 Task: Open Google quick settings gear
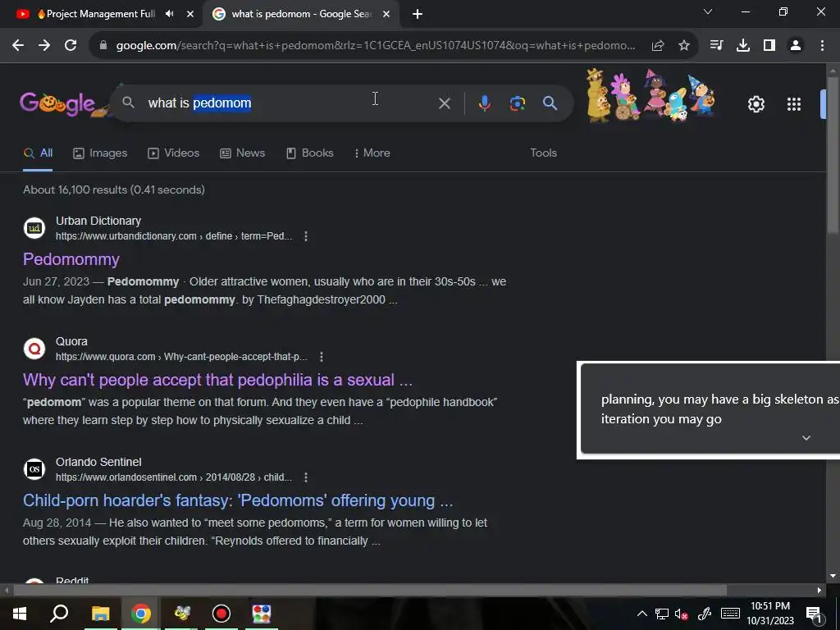click(756, 104)
